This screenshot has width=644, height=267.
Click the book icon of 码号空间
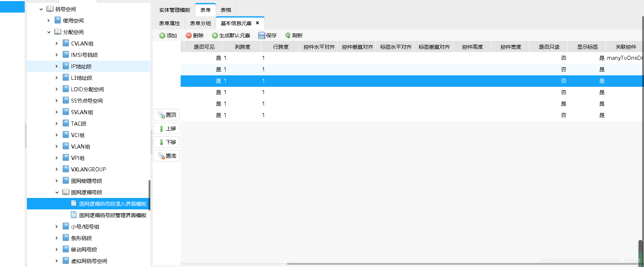[50, 9]
